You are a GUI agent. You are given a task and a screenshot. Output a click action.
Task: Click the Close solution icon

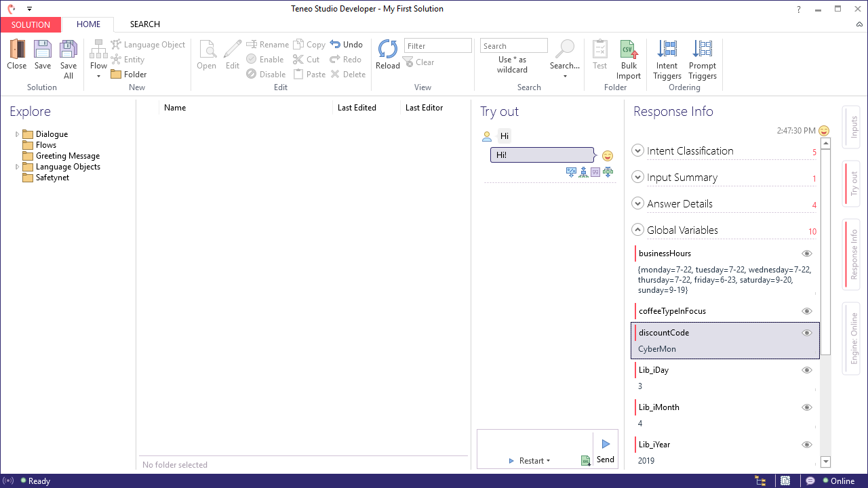[17, 49]
